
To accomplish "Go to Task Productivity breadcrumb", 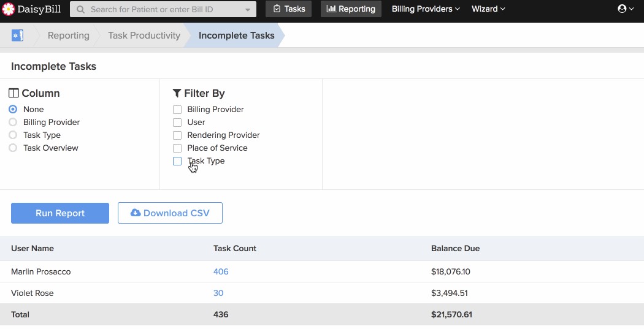I will tap(144, 36).
